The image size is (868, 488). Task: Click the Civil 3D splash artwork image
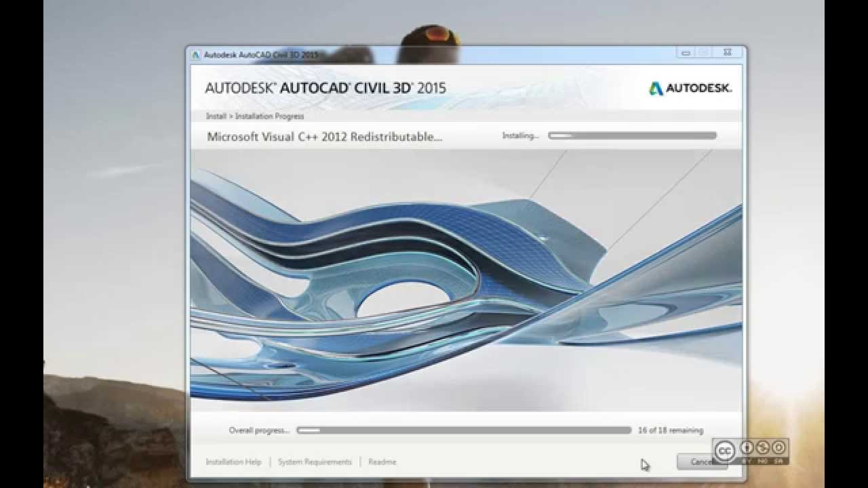[x=467, y=281]
